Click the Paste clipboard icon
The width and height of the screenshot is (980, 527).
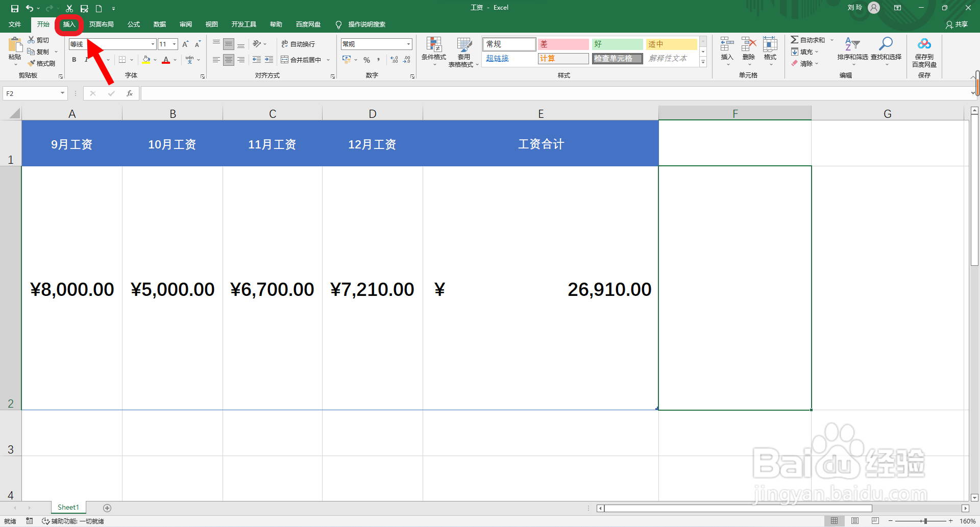click(x=15, y=45)
